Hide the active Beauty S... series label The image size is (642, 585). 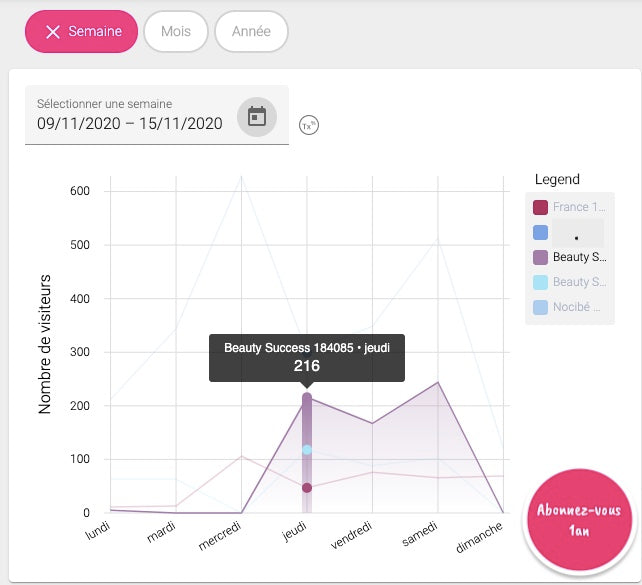click(x=579, y=257)
